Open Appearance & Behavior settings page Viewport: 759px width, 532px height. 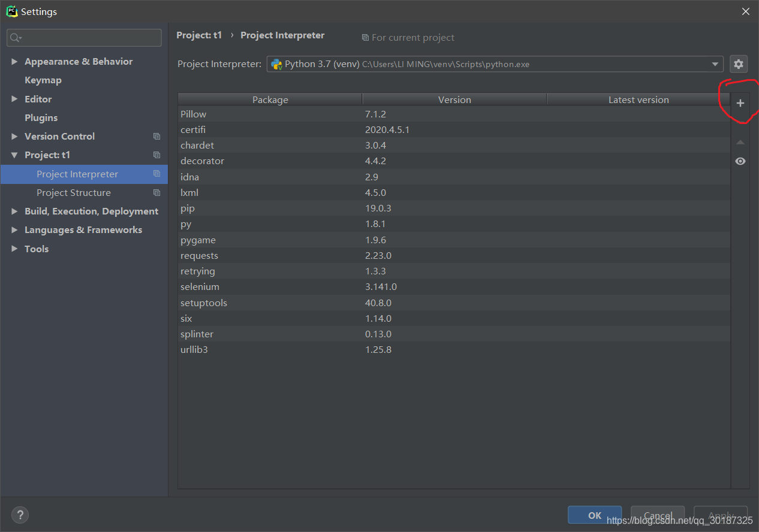pyautogui.click(x=79, y=62)
